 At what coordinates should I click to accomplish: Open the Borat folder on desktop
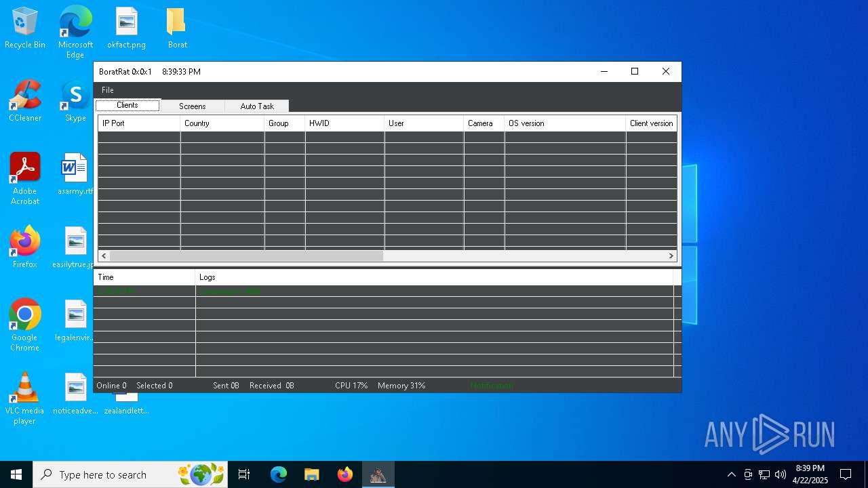coord(177,28)
